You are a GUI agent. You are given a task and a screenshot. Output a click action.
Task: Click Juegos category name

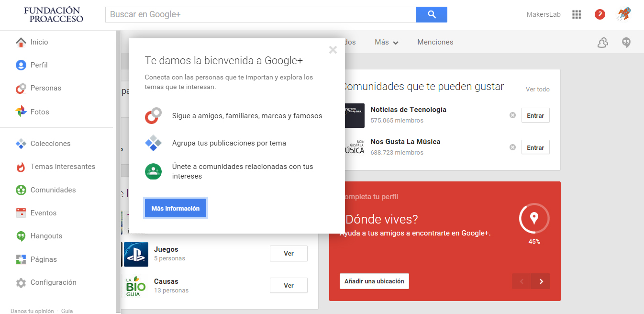click(x=166, y=249)
